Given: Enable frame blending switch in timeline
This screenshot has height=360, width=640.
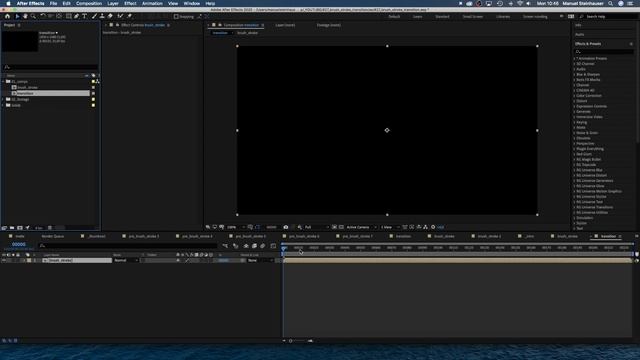Looking at the screenshot, I should pyautogui.click(x=254, y=246).
